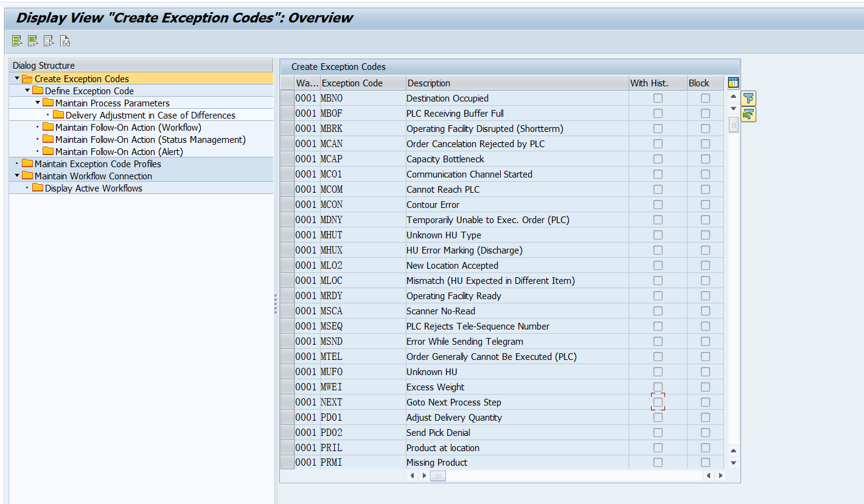Click the row selector for MBNO
Image resolution: width=864 pixels, height=504 pixels.
coord(287,98)
